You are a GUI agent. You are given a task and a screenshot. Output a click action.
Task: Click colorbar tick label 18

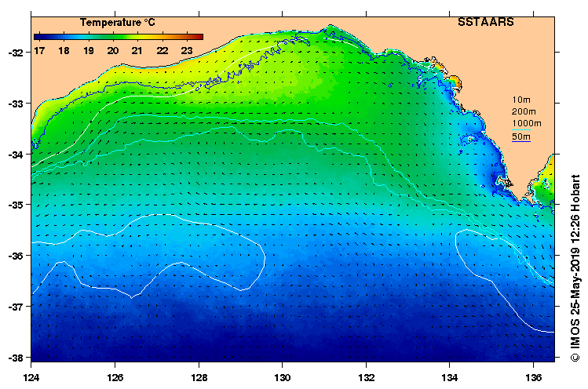pos(64,51)
